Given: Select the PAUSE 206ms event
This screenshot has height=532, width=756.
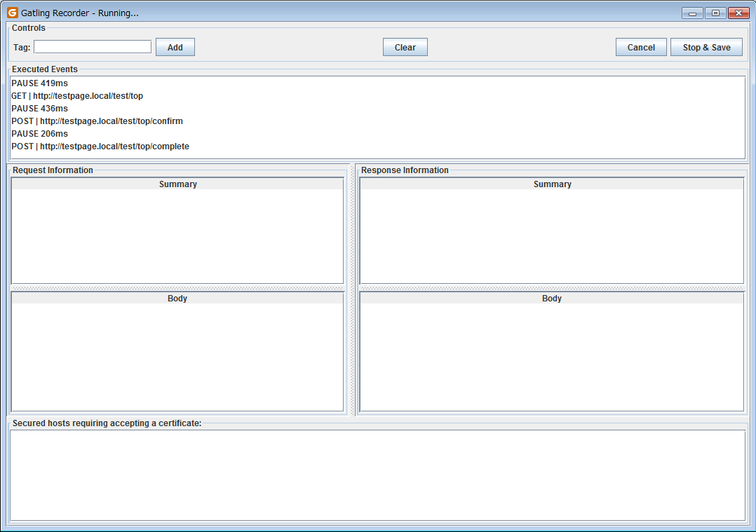Looking at the screenshot, I should point(378,133).
